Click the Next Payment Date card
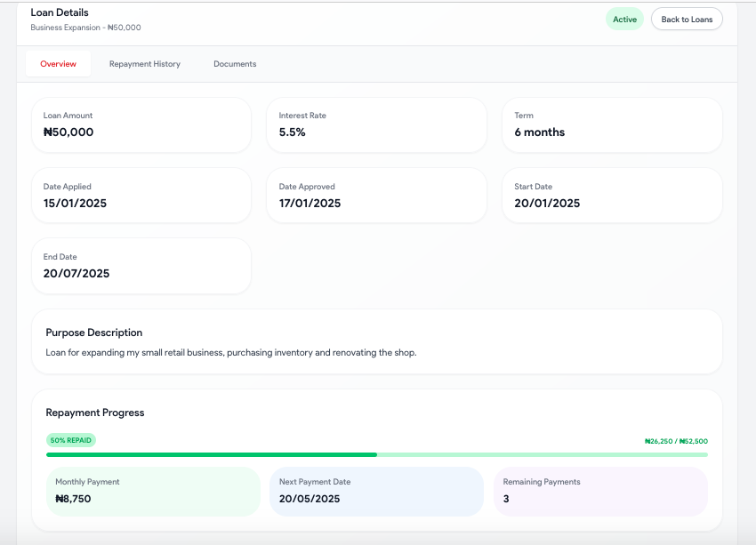The image size is (756, 545). coord(376,492)
